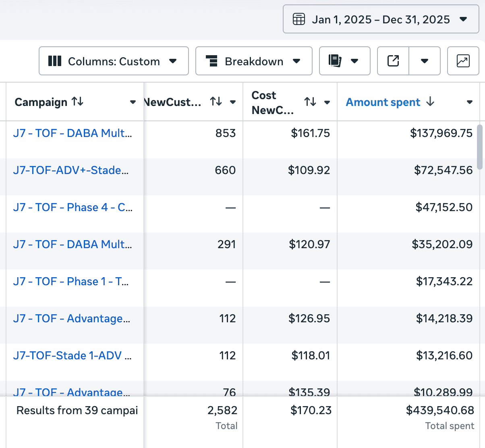
Task: Open Amount spent column options caret
Action: tap(469, 102)
